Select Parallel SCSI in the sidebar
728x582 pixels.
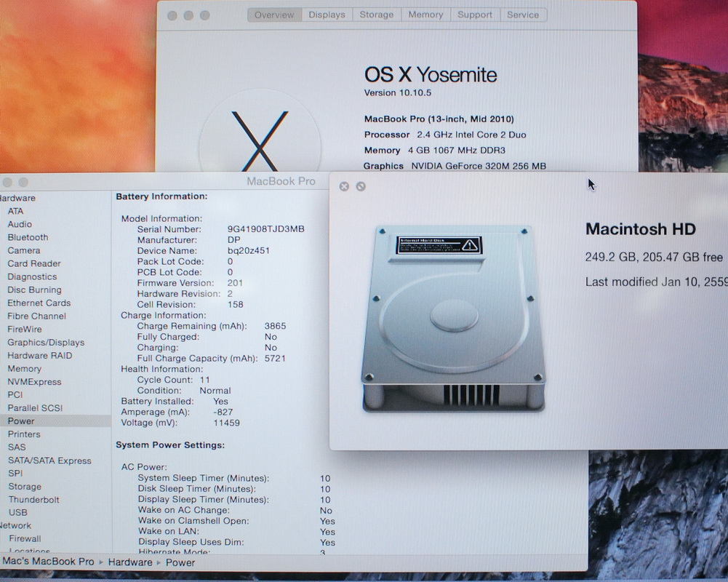pyautogui.click(x=35, y=408)
